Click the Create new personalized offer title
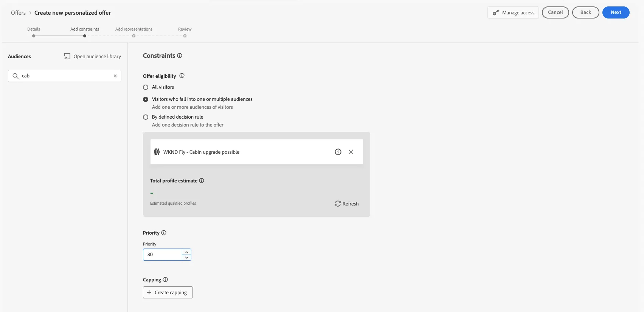This screenshot has height=312, width=644. 73,13
